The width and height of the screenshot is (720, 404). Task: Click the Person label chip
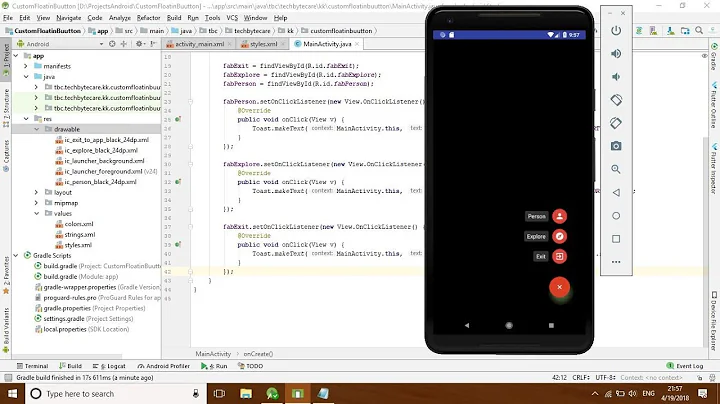click(536, 216)
